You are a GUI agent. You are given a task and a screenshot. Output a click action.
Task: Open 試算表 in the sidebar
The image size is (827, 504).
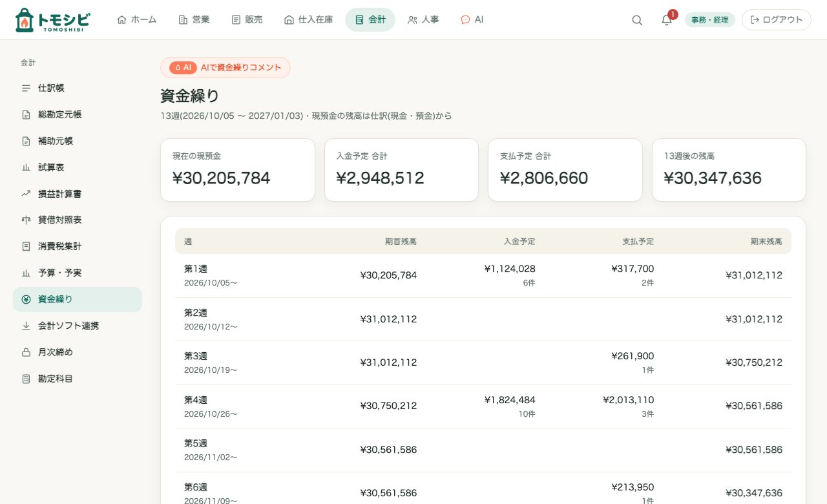coord(78,167)
